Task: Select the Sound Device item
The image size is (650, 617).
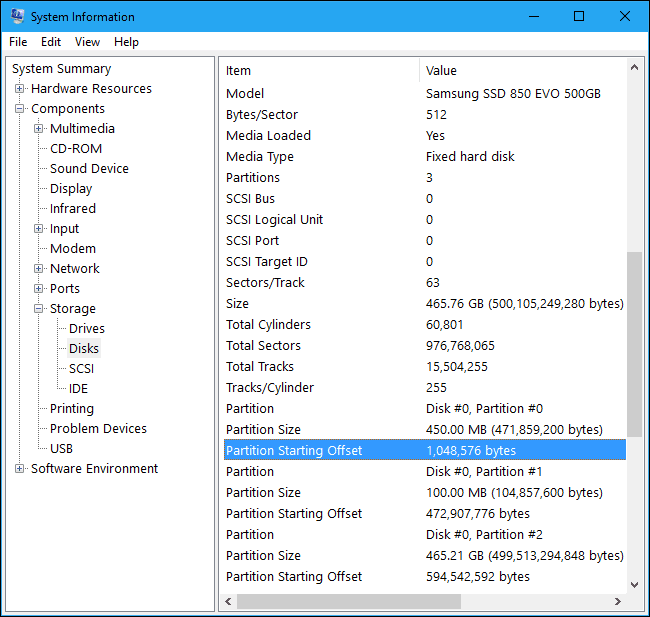Action: pos(89,169)
